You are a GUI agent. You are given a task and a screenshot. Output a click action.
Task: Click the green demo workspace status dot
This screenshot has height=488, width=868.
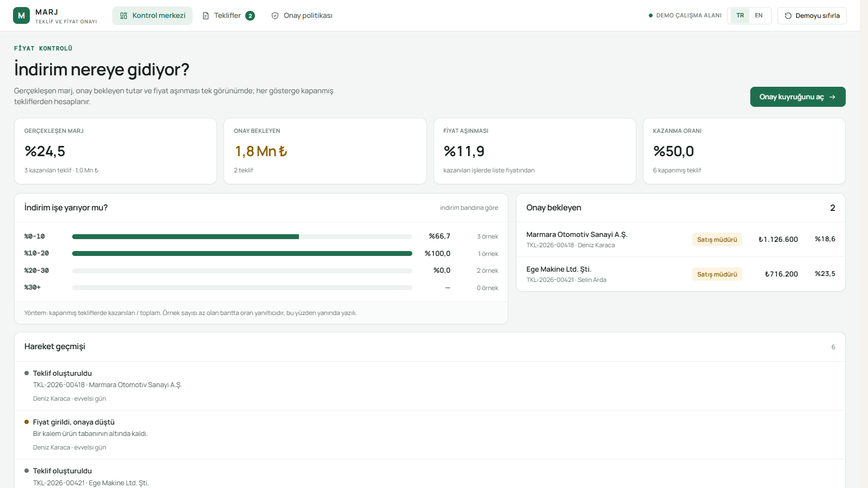point(650,16)
